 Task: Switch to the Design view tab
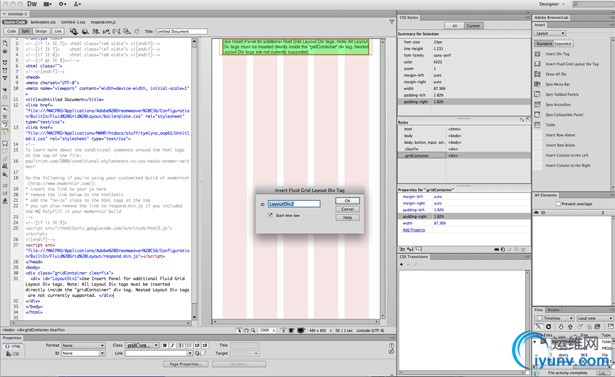pos(41,31)
